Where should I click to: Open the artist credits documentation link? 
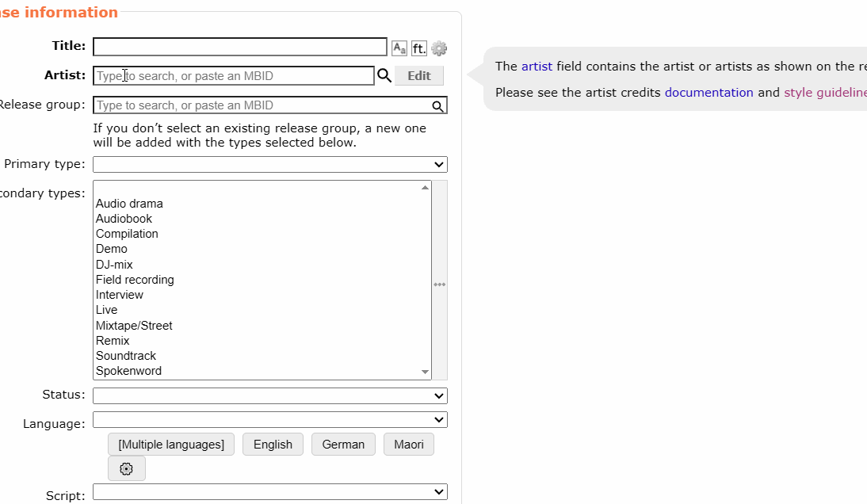coord(708,92)
